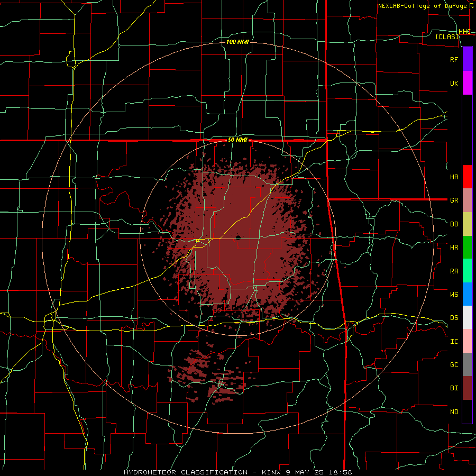Click the 'UK' legend label
Viewport: 476px width, 476px height.
click(454, 83)
